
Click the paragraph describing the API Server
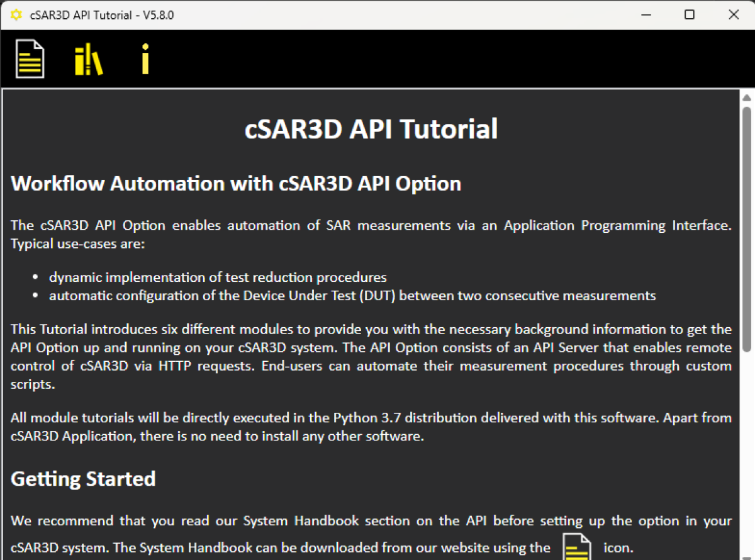[371, 356]
